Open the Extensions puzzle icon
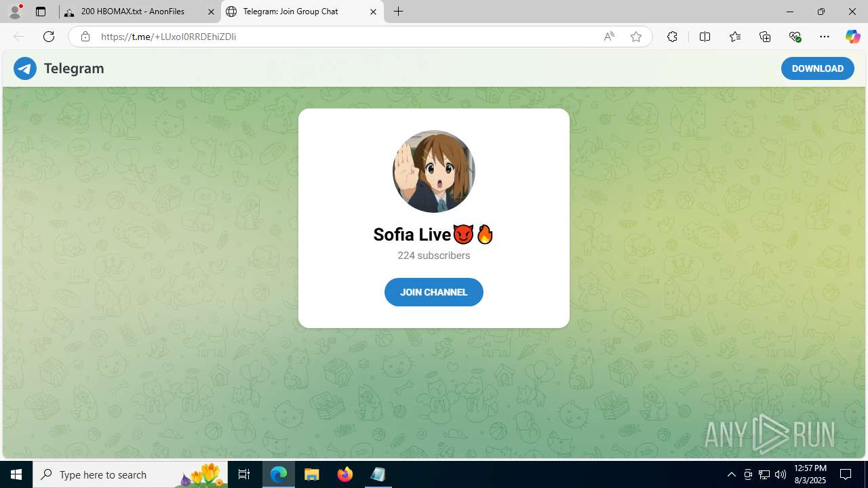The height and width of the screenshot is (488, 868). point(672,37)
